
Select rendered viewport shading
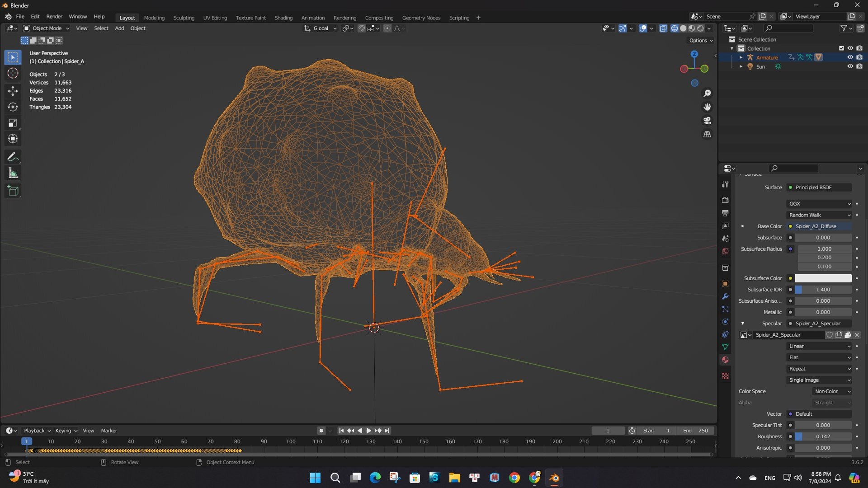click(700, 28)
